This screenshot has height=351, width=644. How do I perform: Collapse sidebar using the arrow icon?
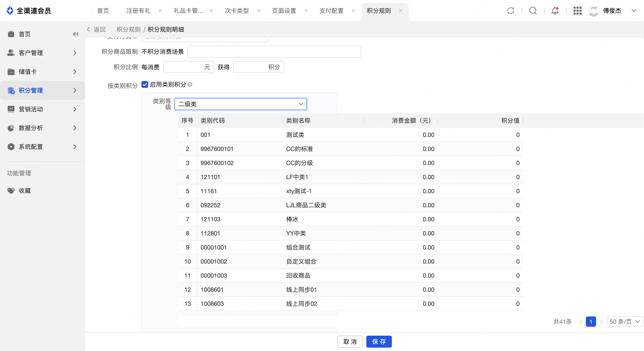pos(76,34)
